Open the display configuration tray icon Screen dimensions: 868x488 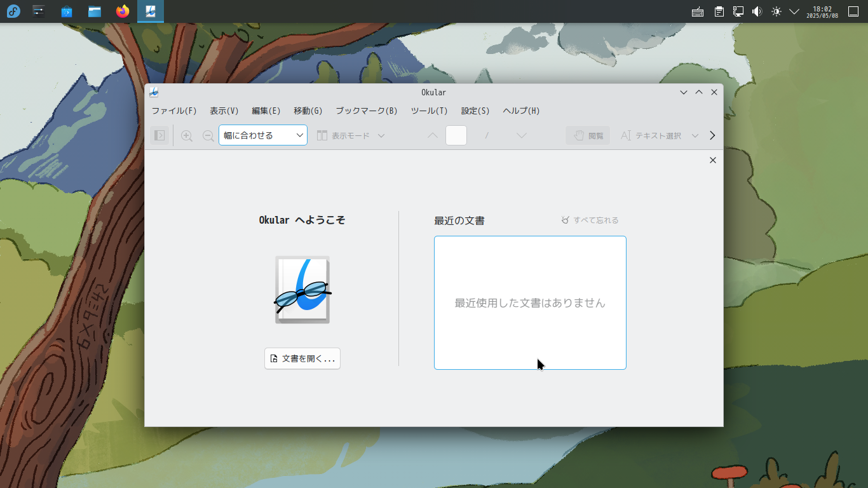point(738,11)
